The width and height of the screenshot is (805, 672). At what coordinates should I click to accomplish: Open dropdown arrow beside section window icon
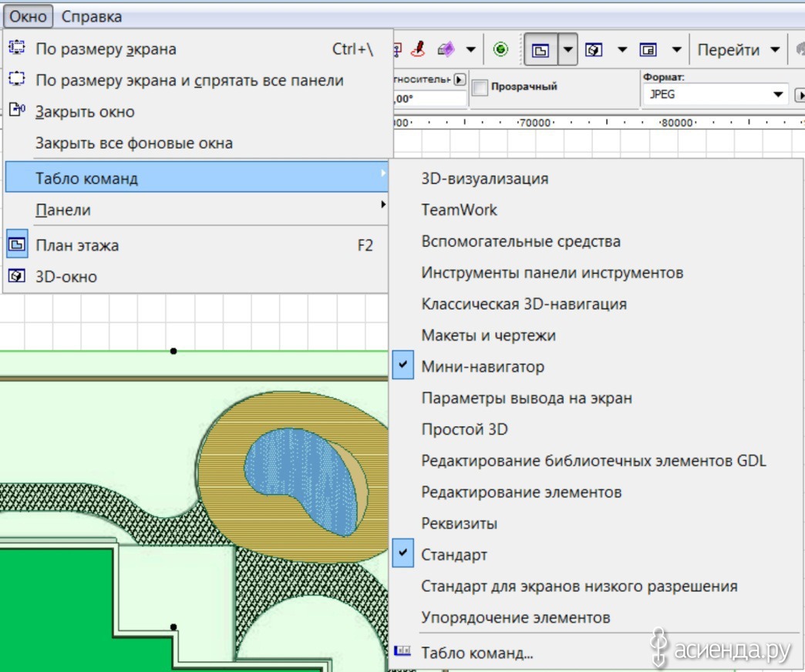pos(677,50)
